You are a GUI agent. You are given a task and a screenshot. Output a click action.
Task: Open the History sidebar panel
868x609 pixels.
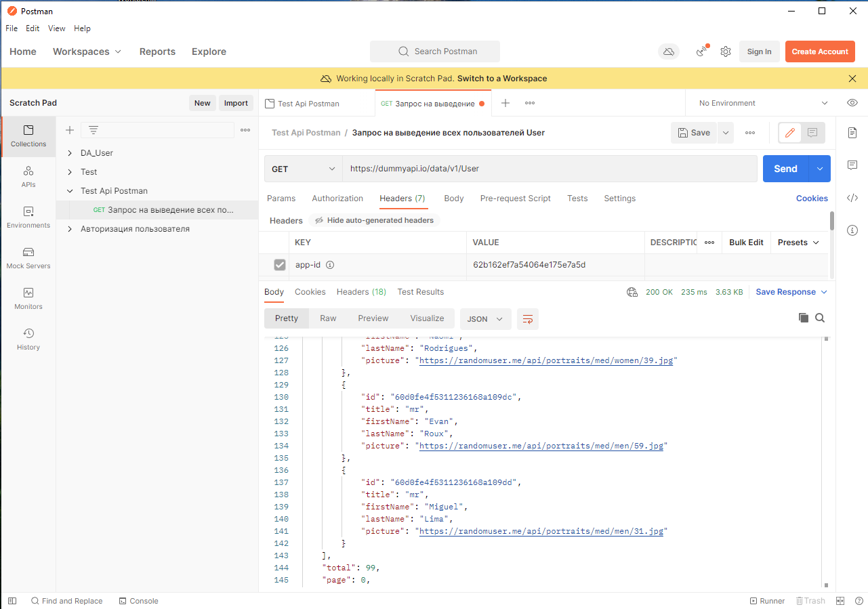click(28, 339)
